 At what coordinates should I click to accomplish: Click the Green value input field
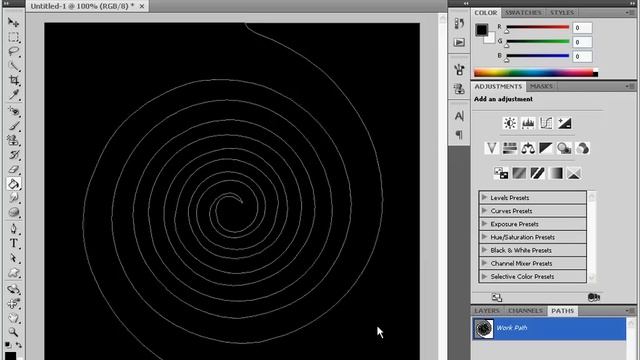pos(582,42)
